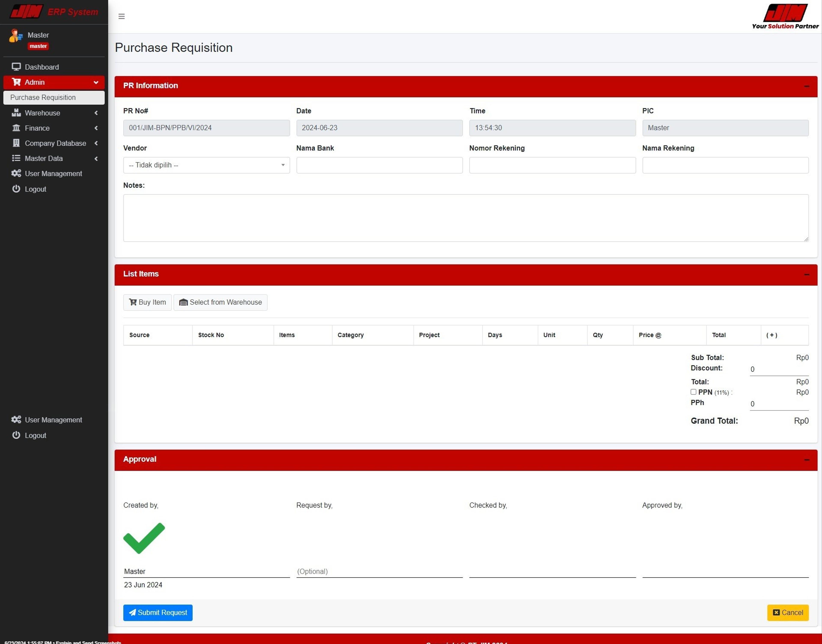Screen dimensions: 822x644
Task: Click the Submit Request button
Action: [x=158, y=612]
